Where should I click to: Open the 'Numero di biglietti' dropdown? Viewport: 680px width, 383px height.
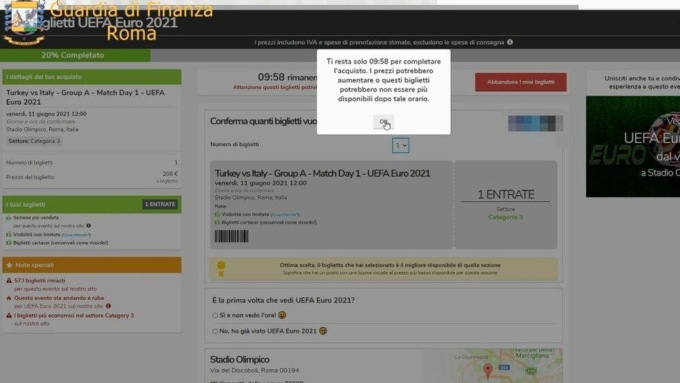click(400, 145)
